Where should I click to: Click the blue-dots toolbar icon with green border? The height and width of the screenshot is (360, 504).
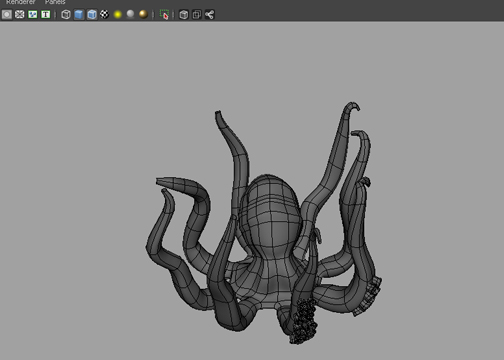click(x=33, y=14)
